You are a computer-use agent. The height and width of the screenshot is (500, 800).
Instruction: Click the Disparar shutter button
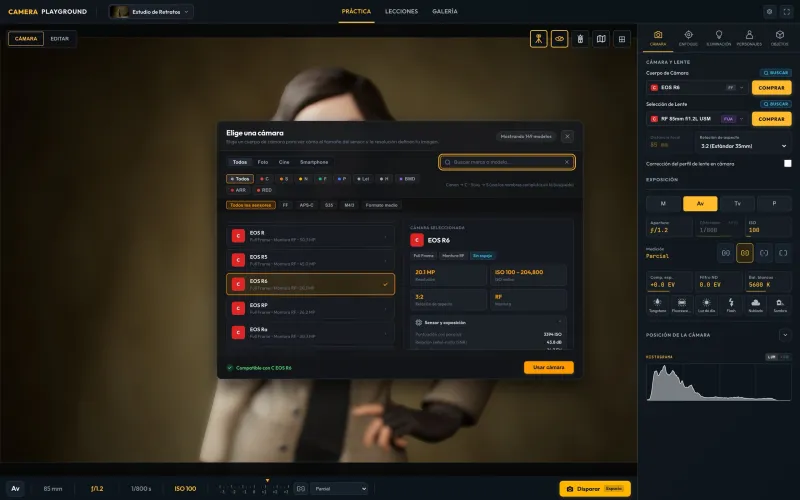[x=595, y=489]
